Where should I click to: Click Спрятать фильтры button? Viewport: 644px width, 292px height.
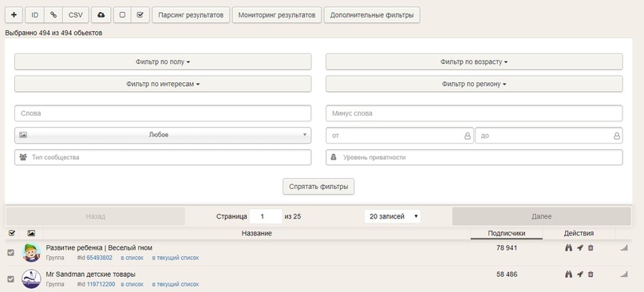point(318,187)
